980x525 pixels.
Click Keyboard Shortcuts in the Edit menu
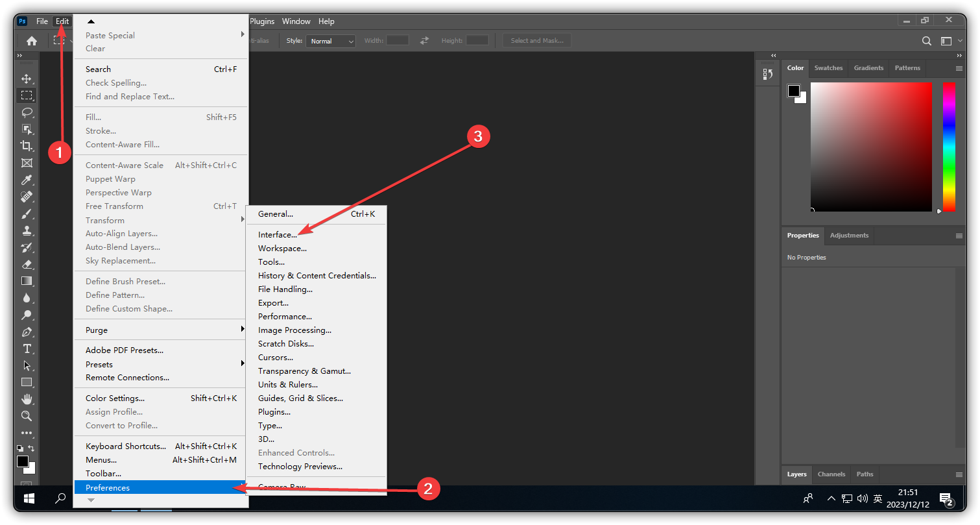(x=161, y=446)
